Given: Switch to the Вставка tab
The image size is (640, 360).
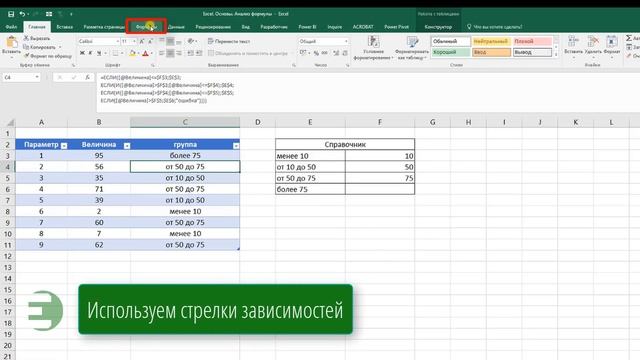Looking at the screenshot, I should click(64, 27).
